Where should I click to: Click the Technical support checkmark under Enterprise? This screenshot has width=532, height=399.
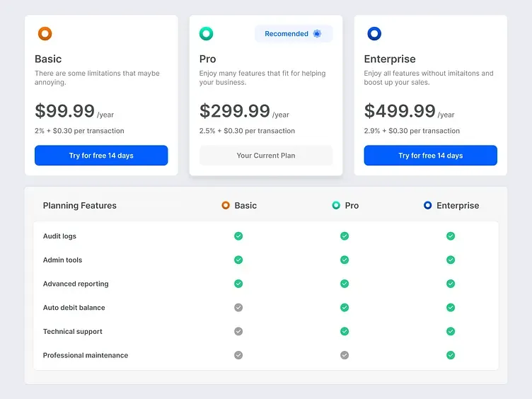point(451,331)
